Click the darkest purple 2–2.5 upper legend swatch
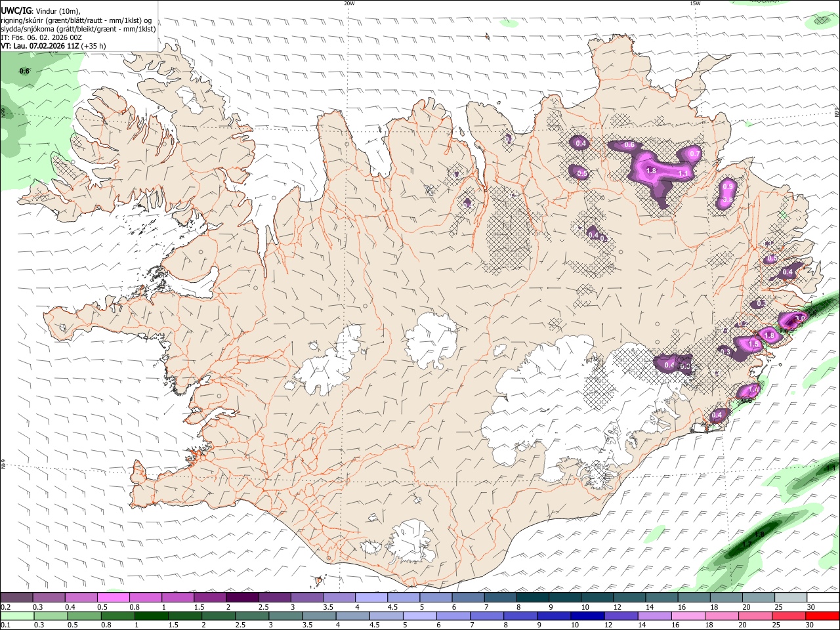This screenshot has height=630, width=840. [242, 597]
